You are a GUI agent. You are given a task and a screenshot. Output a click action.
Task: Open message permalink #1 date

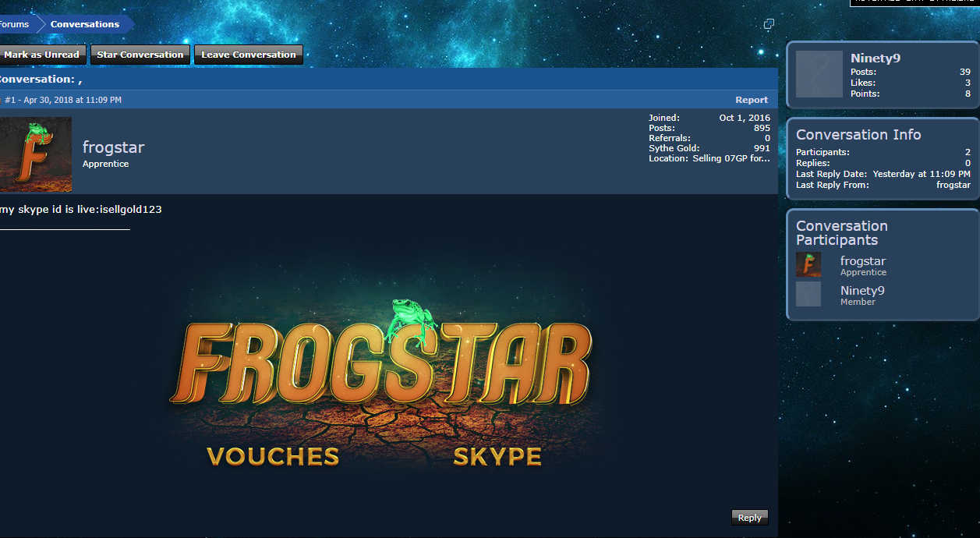click(x=73, y=100)
